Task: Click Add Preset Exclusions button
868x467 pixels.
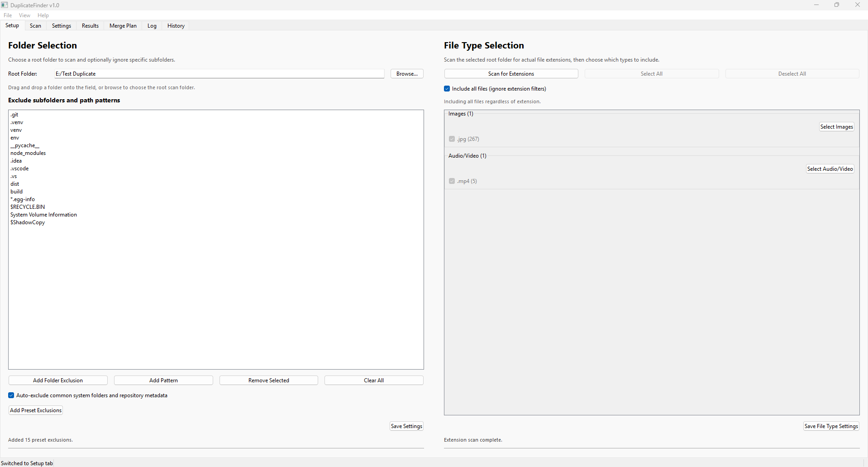Action: 36,410
